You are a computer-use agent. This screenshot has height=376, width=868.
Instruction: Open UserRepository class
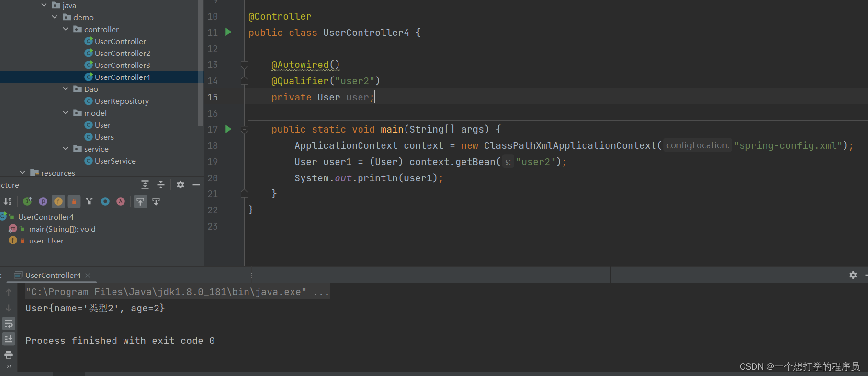point(122,101)
